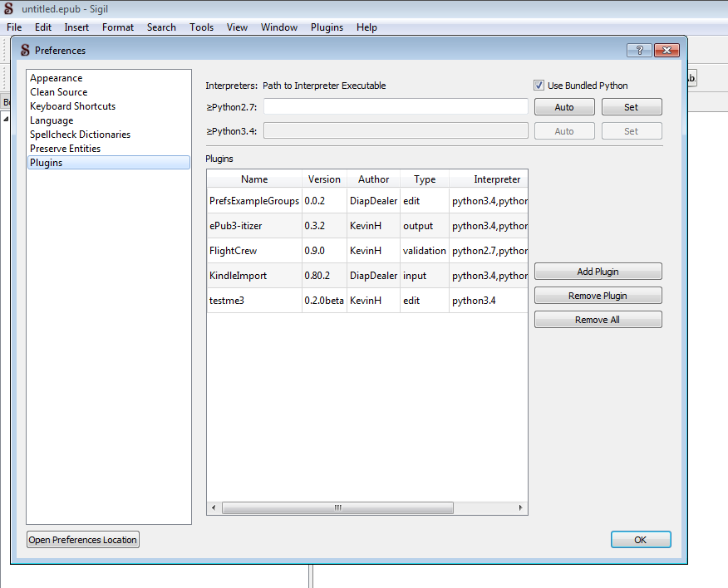Click the Sigil logo icon in Preferences title bar
The height and width of the screenshot is (588, 728).
pyautogui.click(x=25, y=50)
